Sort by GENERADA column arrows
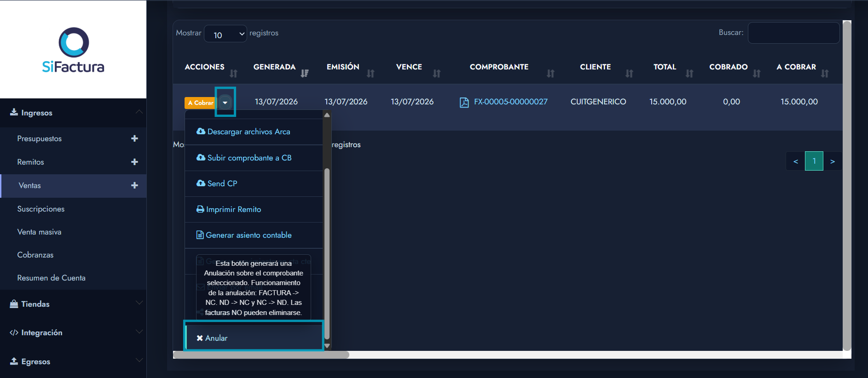Screen dimensions: 868x378 tap(304, 74)
